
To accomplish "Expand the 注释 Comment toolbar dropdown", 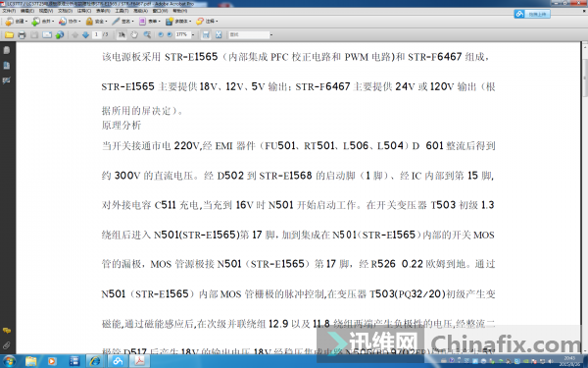I will (217, 22).
